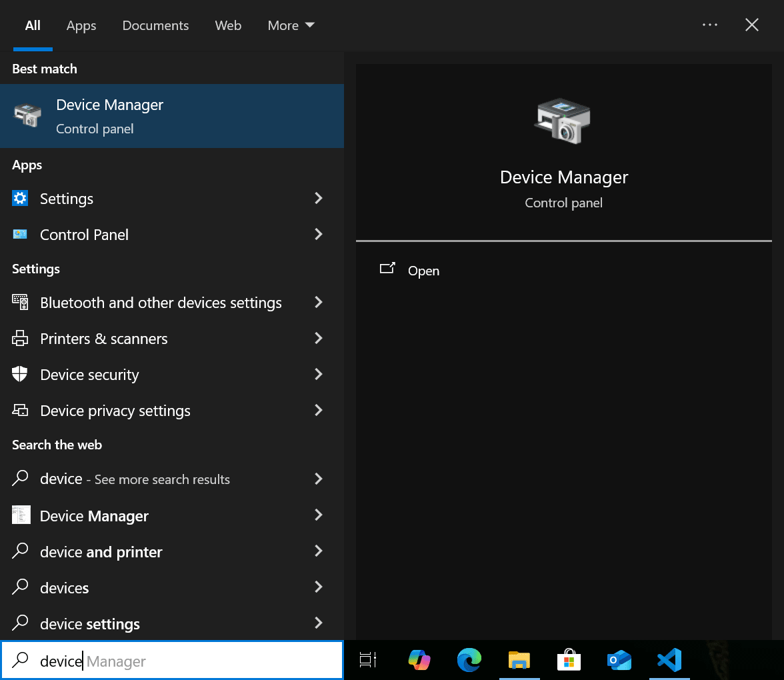784x680 pixels.
Task: Expand the 'device and printer' search suggestion
Action: click(x=319, y=551)
